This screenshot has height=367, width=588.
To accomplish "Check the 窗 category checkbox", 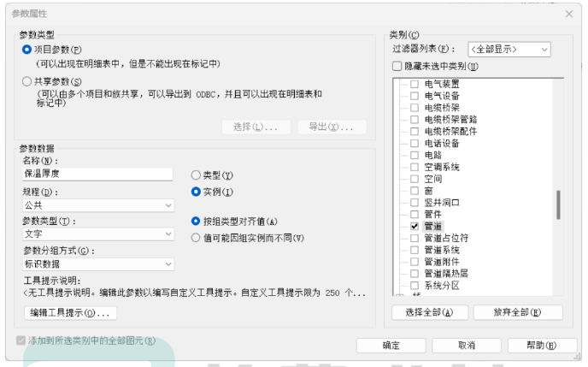I will (415, 191).
